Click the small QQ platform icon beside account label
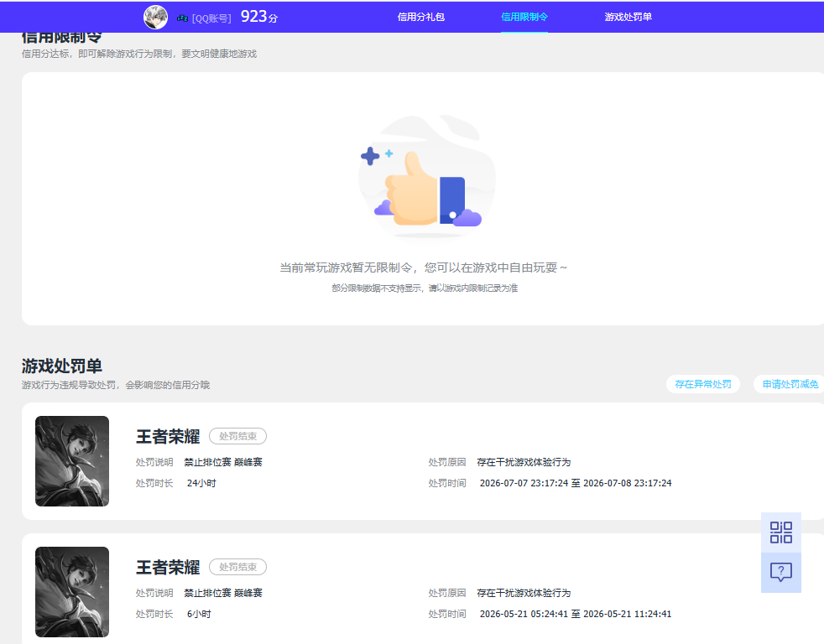 point(182,18)
